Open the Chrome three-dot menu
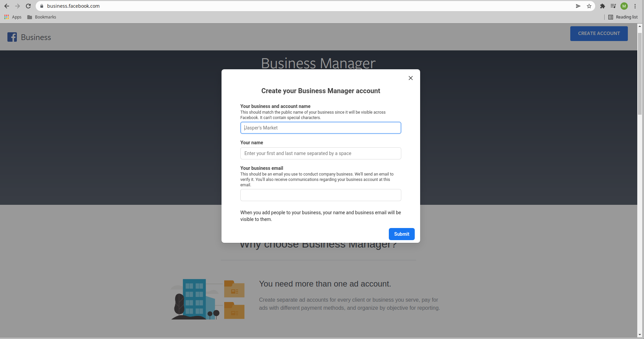This screenshot has width=644, height=339. point(635,6)
